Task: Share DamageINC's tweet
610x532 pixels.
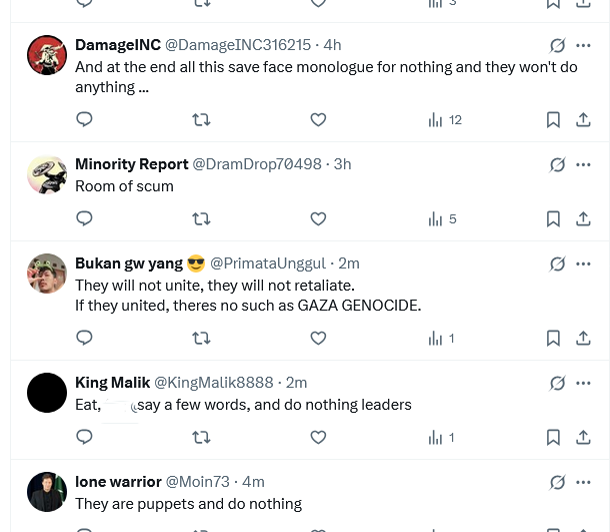Action: [x=583, y=120]
